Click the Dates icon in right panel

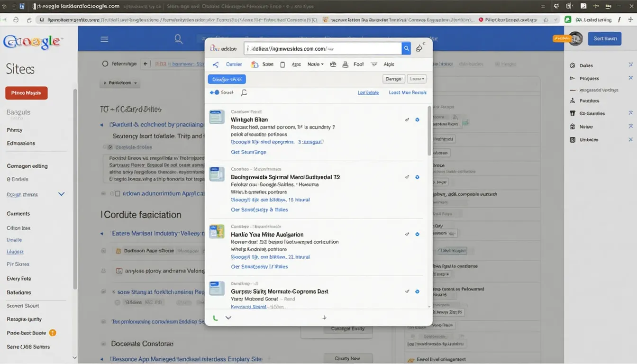(572, 66)
